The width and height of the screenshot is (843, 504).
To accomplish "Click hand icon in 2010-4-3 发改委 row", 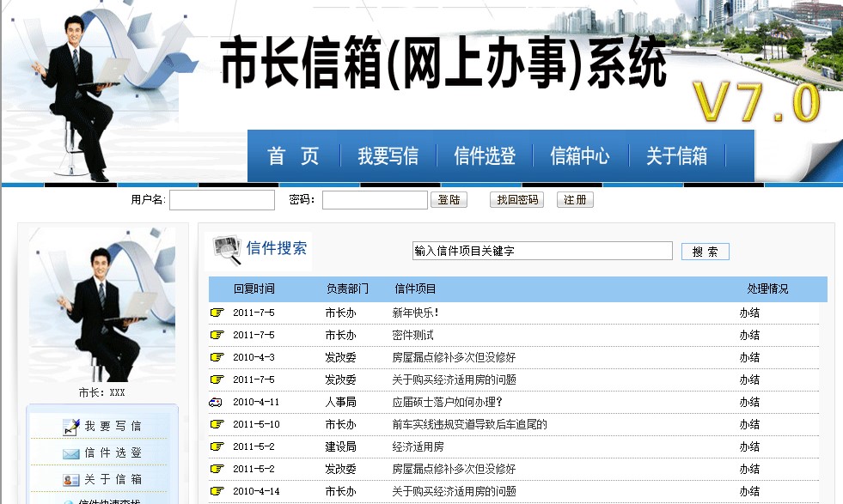I will [x=217, y=357].
